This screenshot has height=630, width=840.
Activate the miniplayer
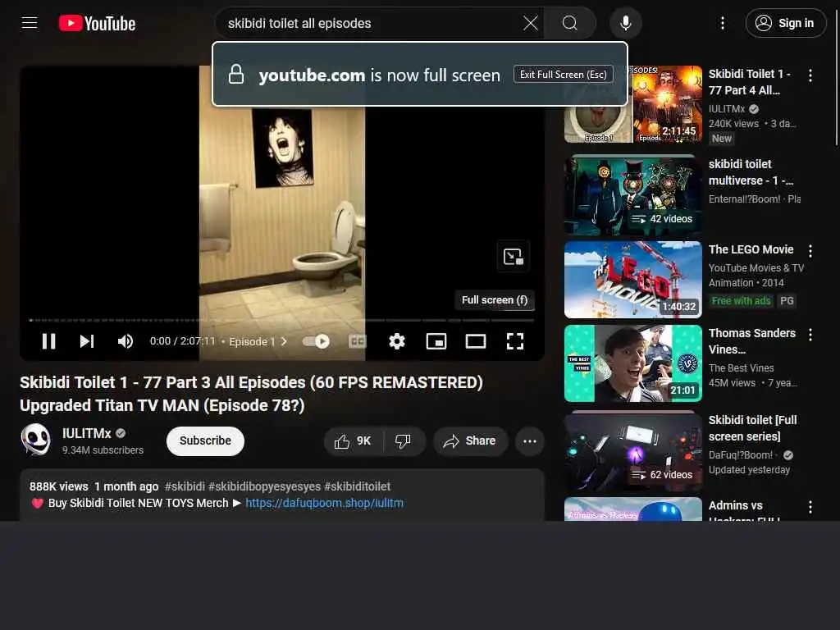click(436, 341)
